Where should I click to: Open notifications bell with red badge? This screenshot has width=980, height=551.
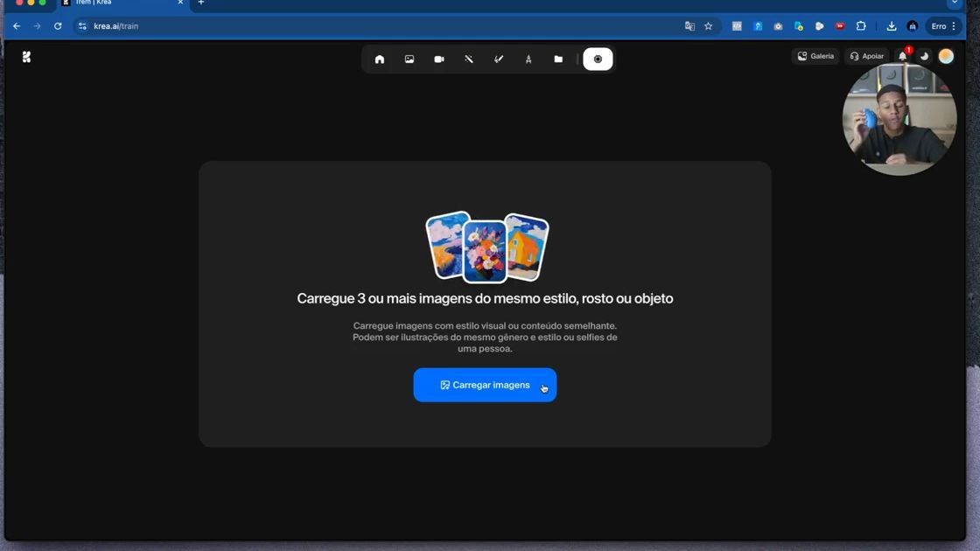902,56
